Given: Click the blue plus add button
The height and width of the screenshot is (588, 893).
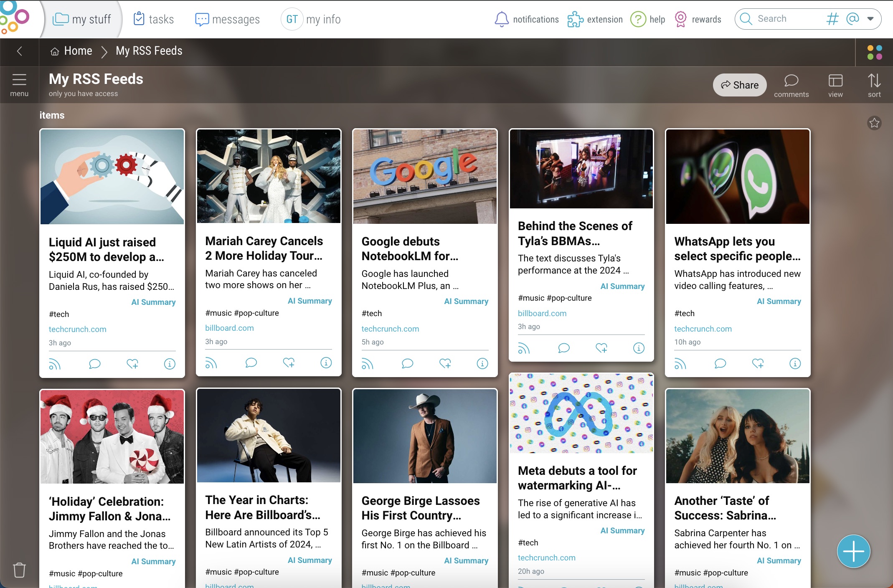Looking at the screenshot, I should (853, 551).
